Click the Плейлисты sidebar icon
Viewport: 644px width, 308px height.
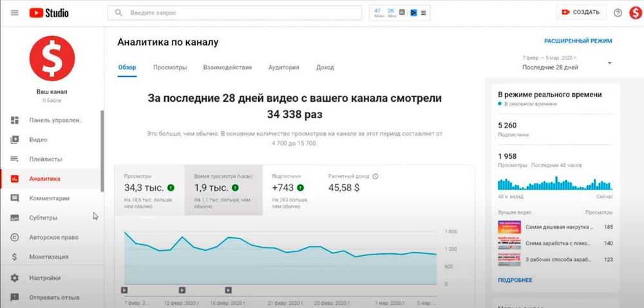pos(15,159)
